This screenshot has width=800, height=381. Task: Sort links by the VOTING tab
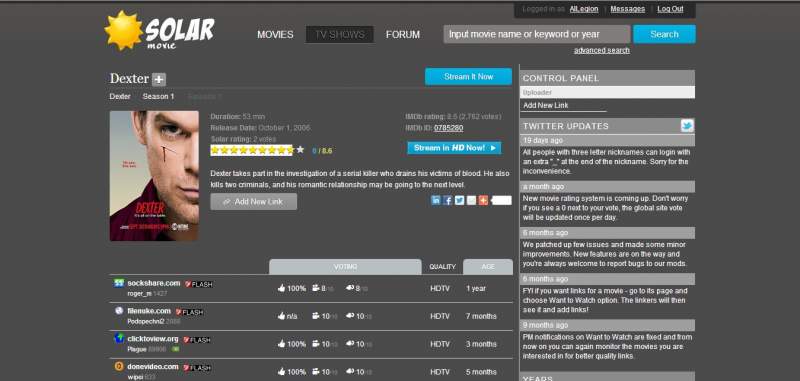pyautogui.click(x=345, y=267)
